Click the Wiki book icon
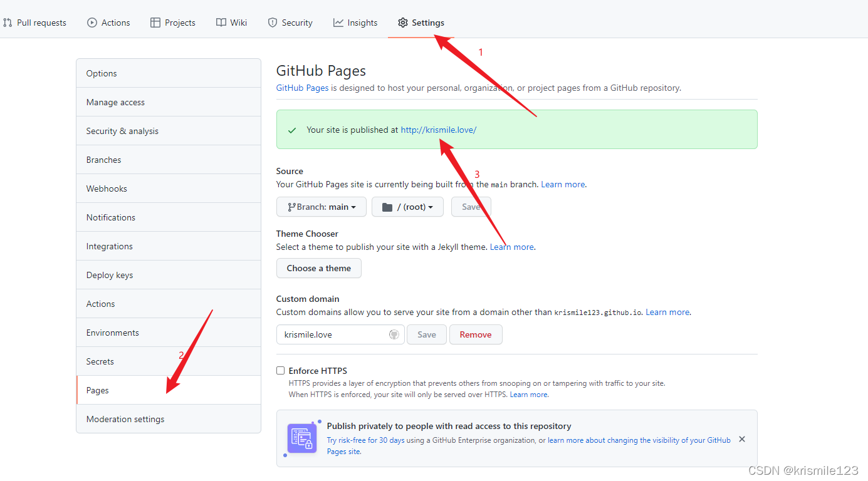 [221, 23]
